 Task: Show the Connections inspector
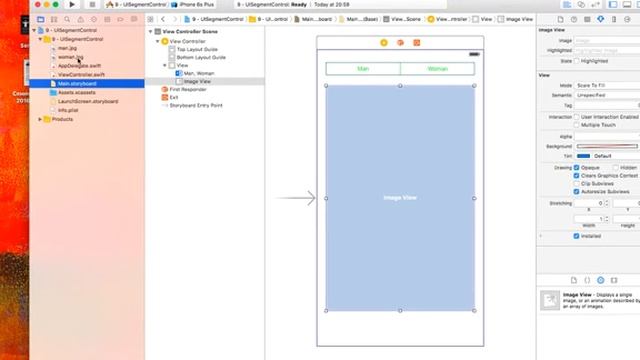point(627,19)
